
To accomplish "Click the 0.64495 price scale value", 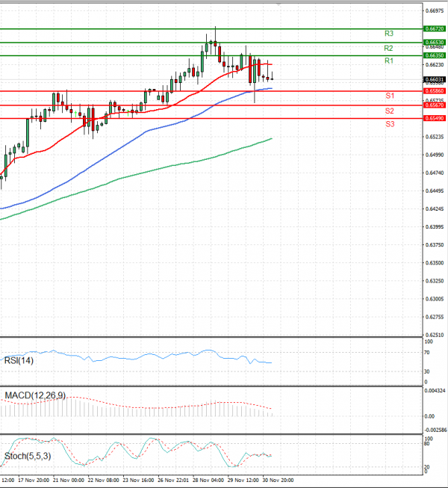I will point(435,191).
